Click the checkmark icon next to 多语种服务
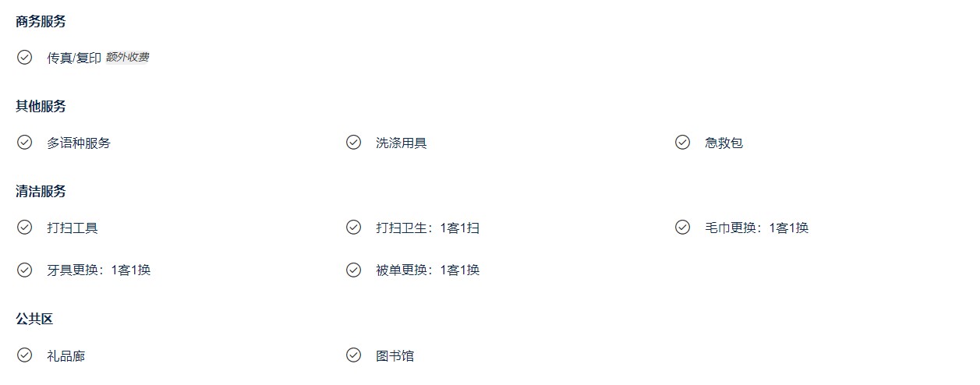 pyautogui.click(x=24, y=142)
